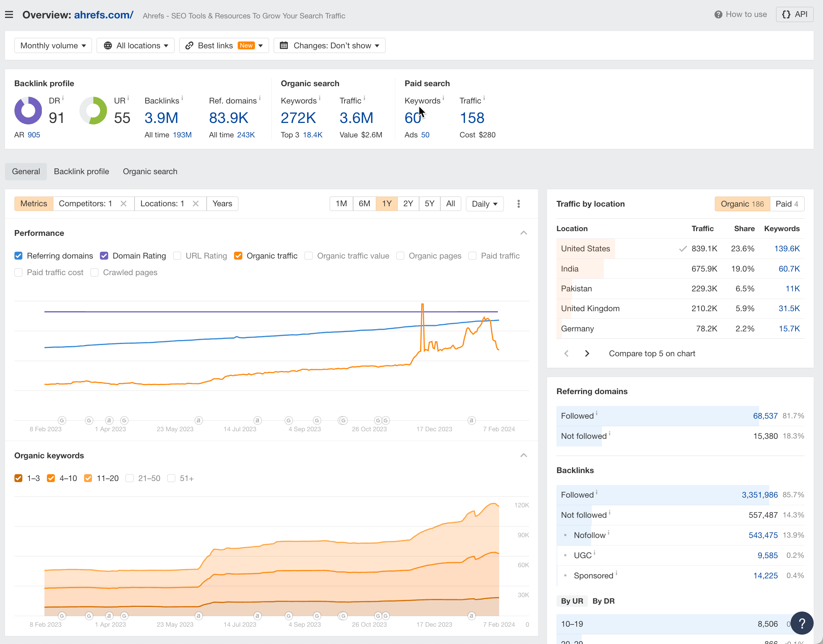Open the Daily granularity dropdown
The image size is (823, 644).
coord(484,204)
